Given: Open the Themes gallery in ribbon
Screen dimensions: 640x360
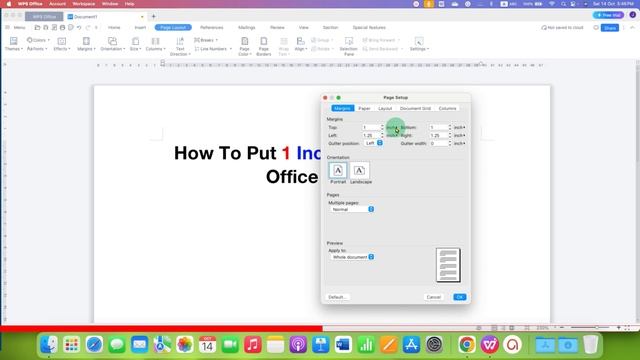Looking at the screenshot, I should (13, 44).
